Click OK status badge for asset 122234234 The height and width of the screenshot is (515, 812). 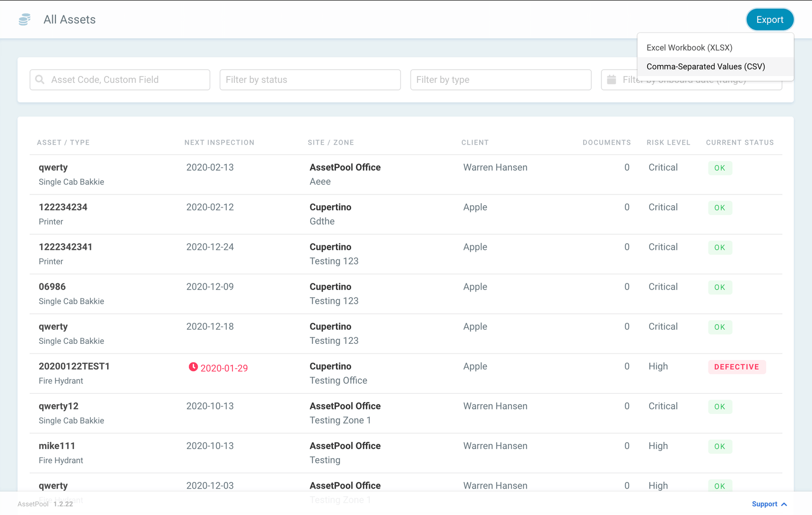[x=720, y=208]
